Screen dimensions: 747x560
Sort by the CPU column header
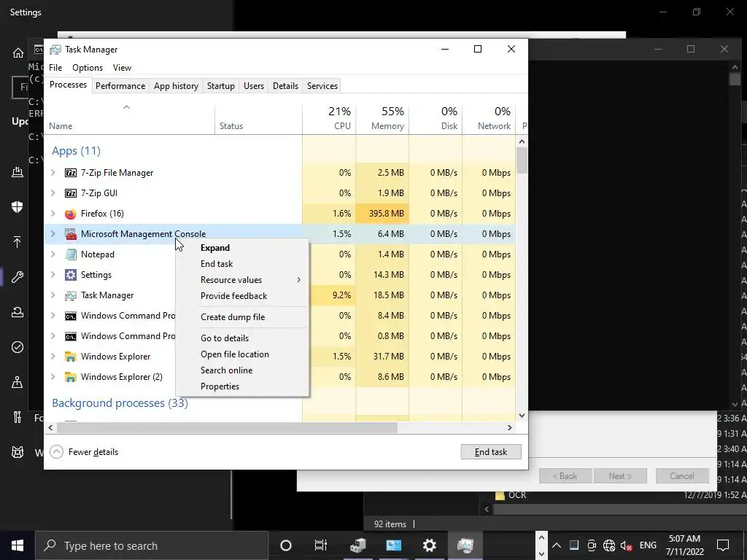[x=329, y=118]
